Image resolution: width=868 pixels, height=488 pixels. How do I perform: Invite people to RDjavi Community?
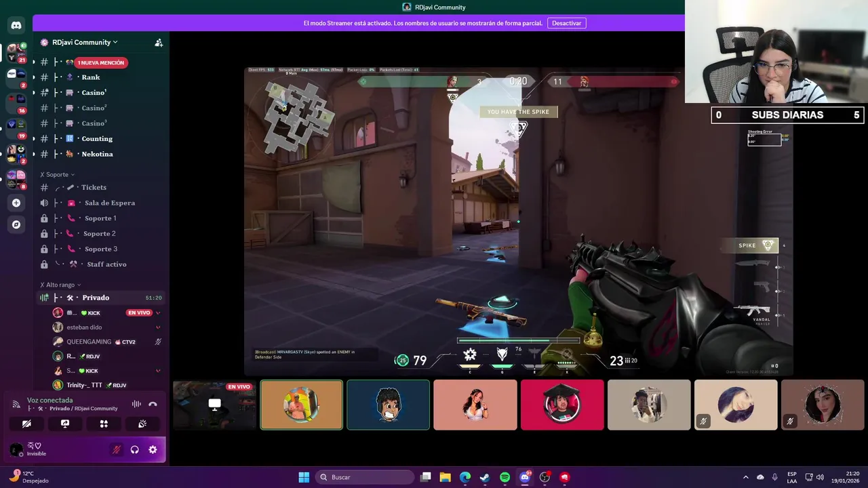(x=159, y=42)
